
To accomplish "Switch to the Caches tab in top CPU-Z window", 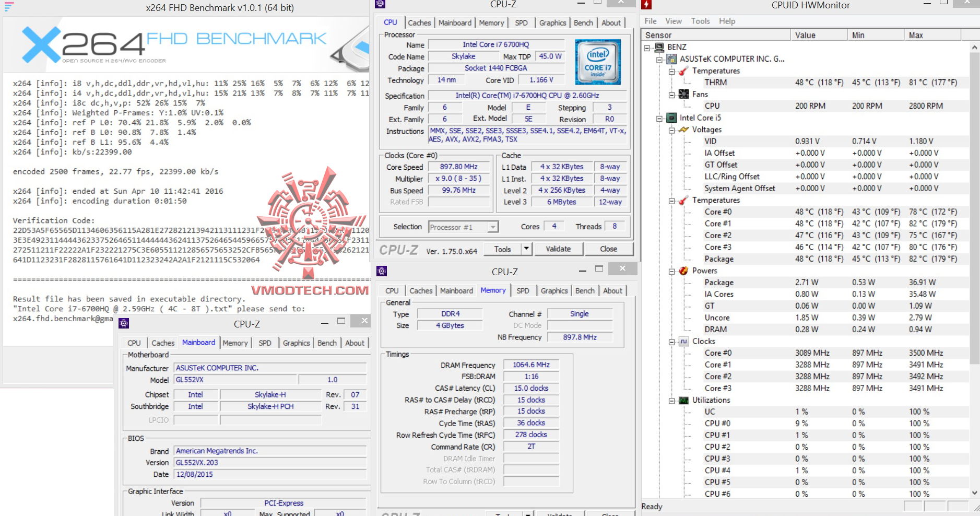I will (419, 23).
